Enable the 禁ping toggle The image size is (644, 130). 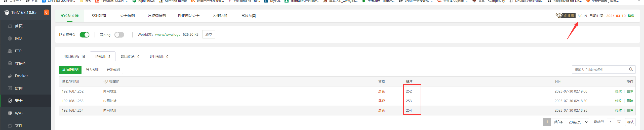119,35
